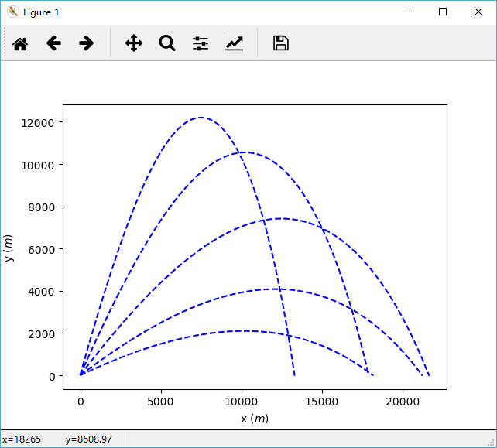This screenshot has height=448, width=497.
Task: Go forward to the next view
Action: (87, 43)
